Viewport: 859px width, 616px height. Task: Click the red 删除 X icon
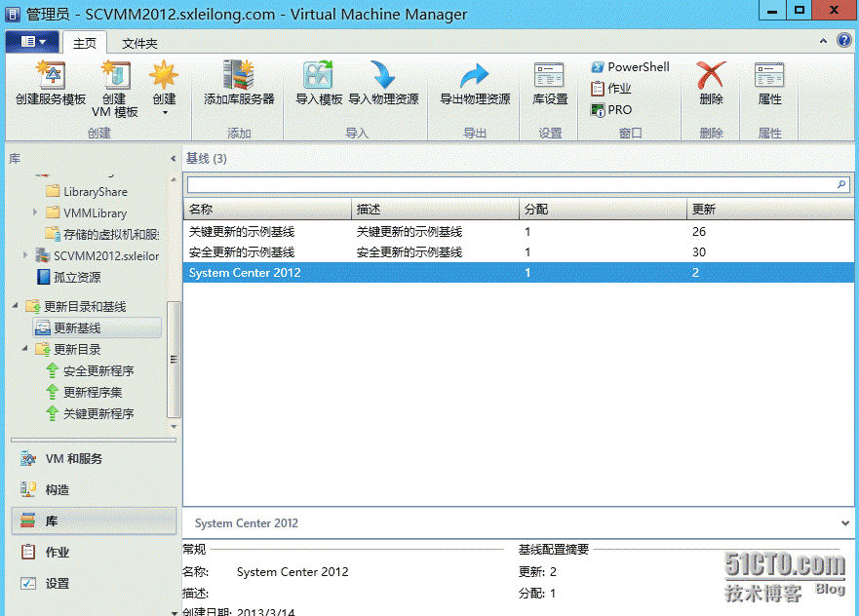711,75
